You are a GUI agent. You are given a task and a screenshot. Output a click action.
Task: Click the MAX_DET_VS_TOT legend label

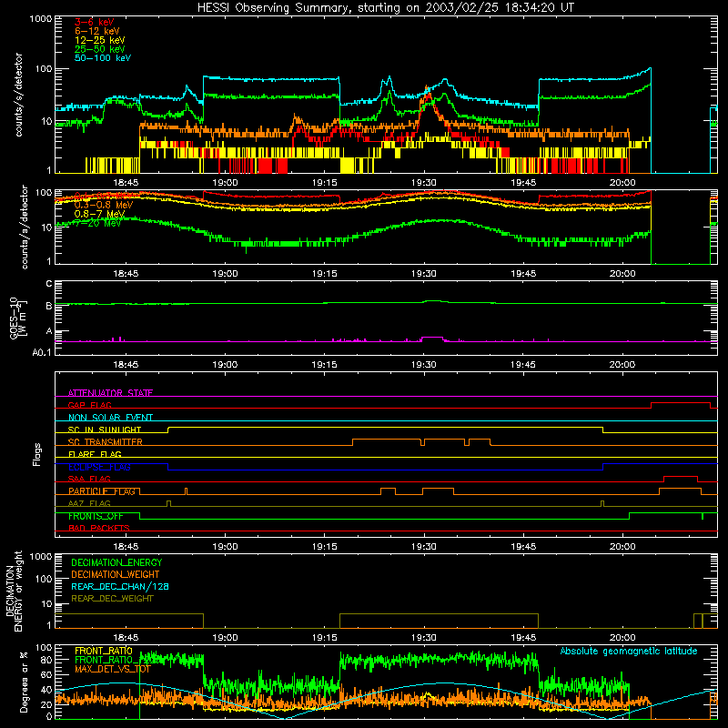click(113, 669)
